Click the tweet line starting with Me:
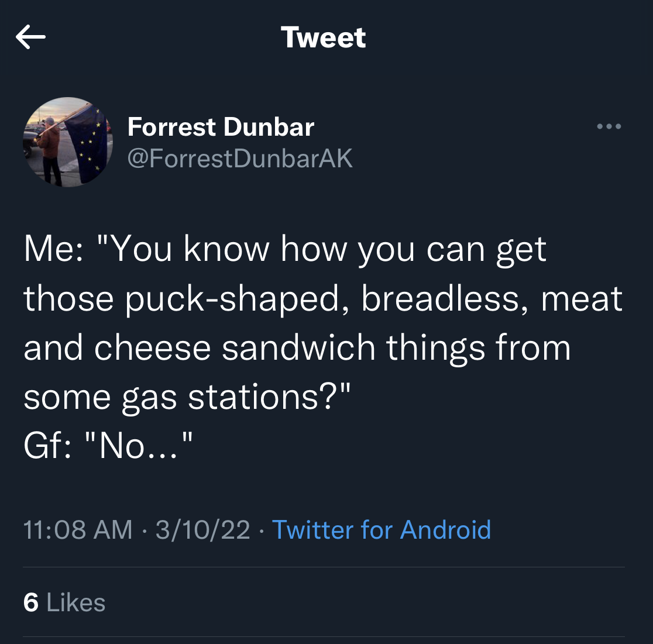This screenshot has width=653, height=644. (x=285, y=249)
